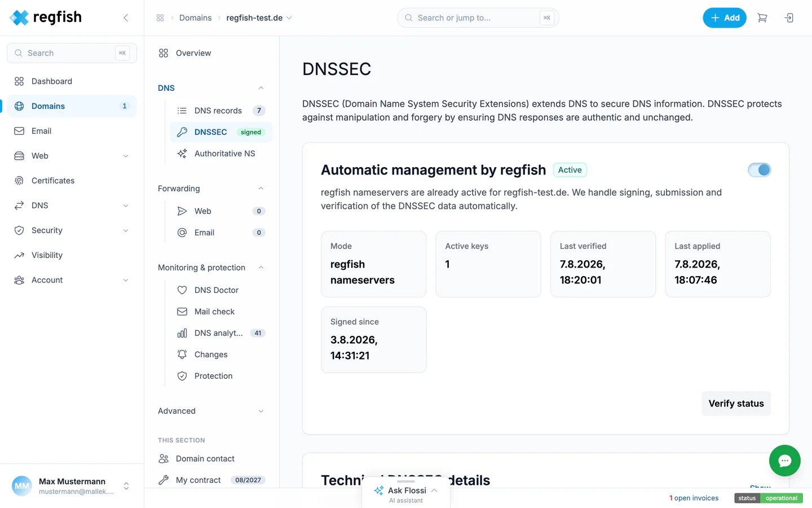Open the regfish-test.de domain dropdown

tap(259, 18)
